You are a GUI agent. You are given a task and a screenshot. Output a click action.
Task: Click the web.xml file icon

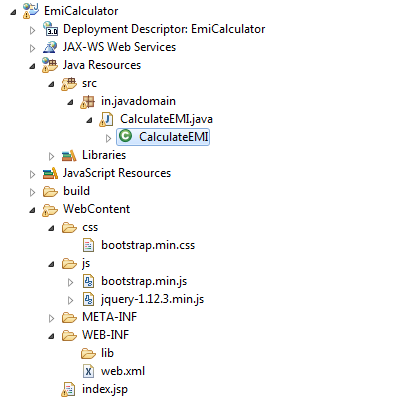tap(88, 371)
